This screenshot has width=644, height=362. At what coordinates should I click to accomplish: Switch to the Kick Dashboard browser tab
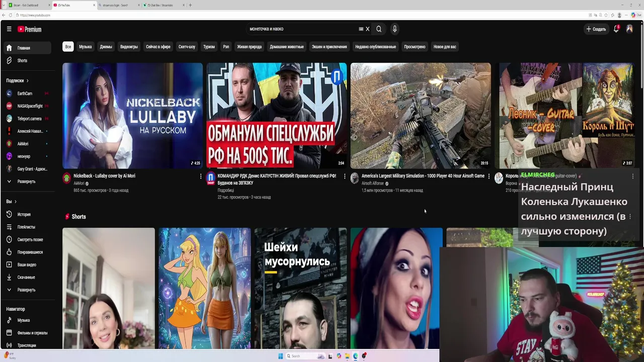[x=28, y=5]
